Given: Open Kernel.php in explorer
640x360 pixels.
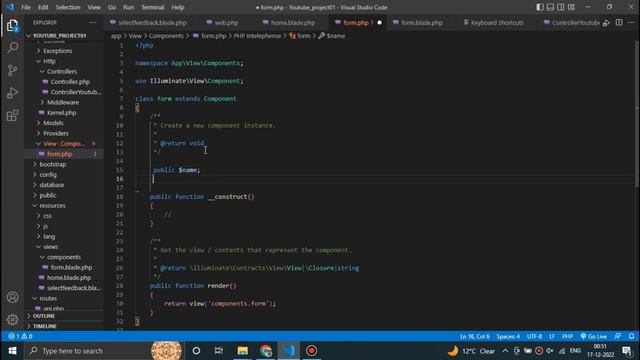Looking at the screenshot, I should pos(61,113).
